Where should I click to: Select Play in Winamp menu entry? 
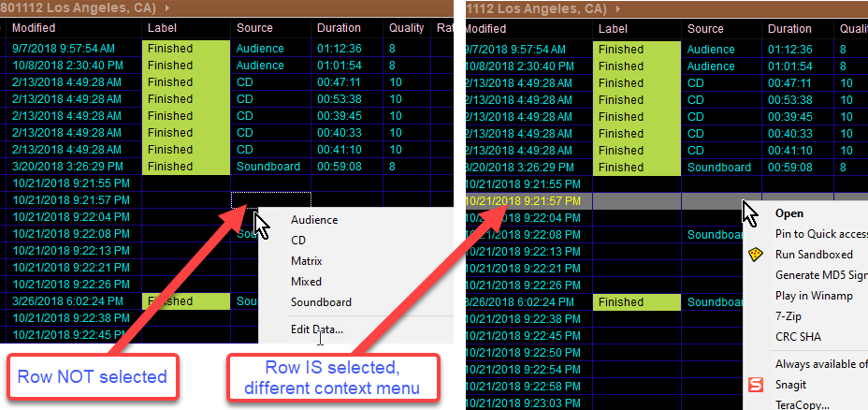[x=815, y=296]
